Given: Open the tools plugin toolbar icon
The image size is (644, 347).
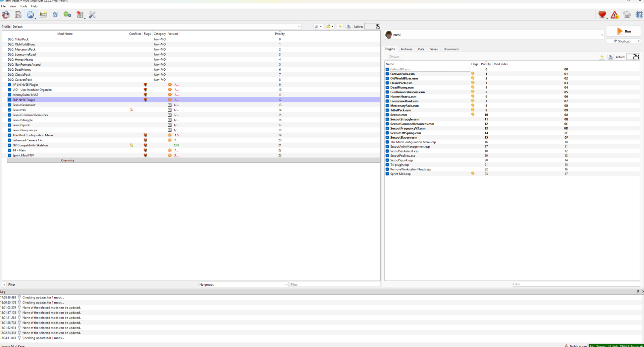Looking at the screenshot, I should click(x=80, y=15).
